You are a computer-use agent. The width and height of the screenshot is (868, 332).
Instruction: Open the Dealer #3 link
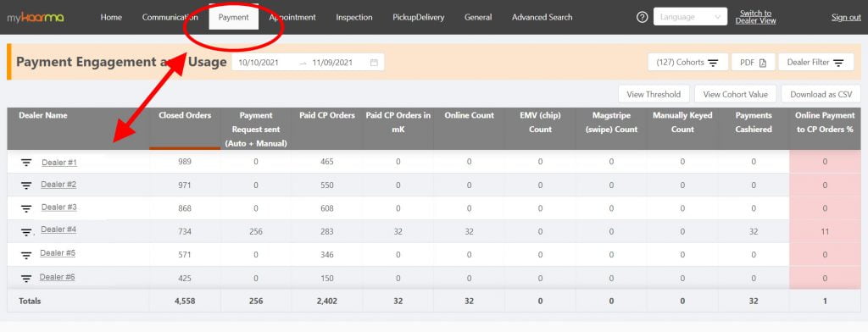(59, 207)
